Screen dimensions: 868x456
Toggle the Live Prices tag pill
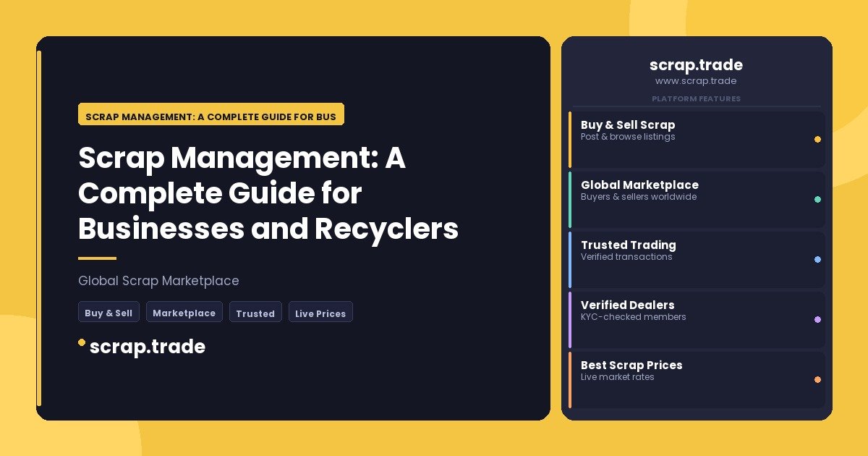point(320,312)
